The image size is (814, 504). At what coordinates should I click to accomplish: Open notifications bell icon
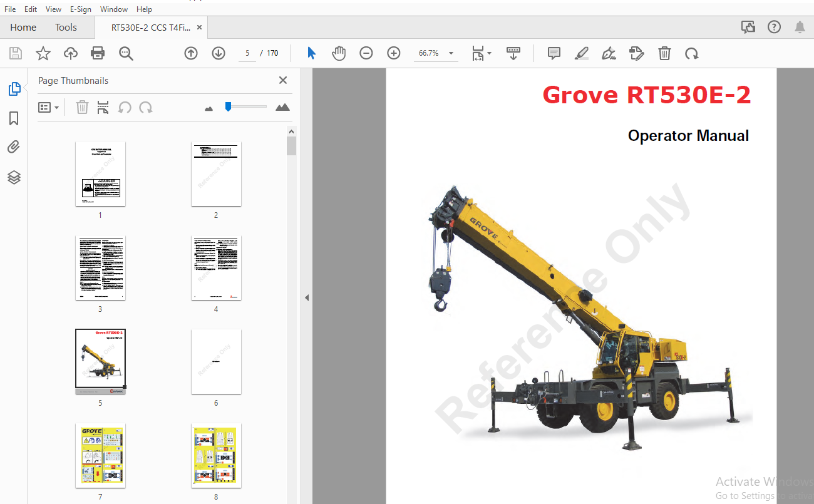[x=800, y=27]
